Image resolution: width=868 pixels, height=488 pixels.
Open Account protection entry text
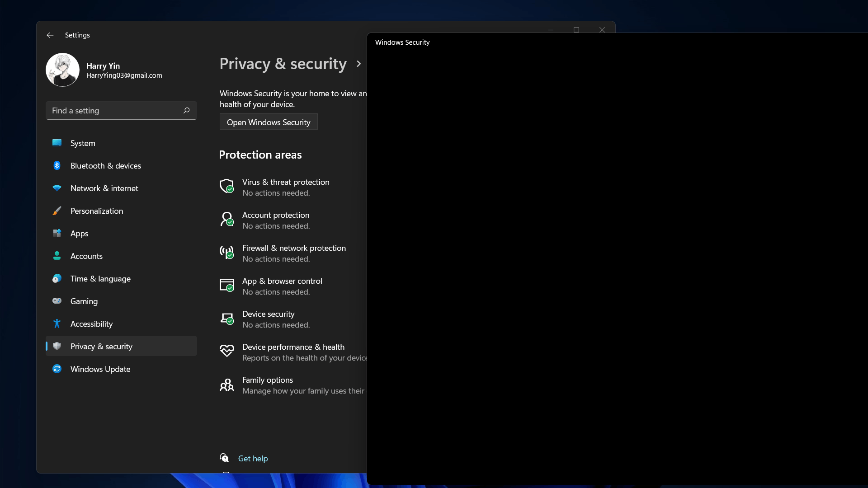(x=276, y=215)
